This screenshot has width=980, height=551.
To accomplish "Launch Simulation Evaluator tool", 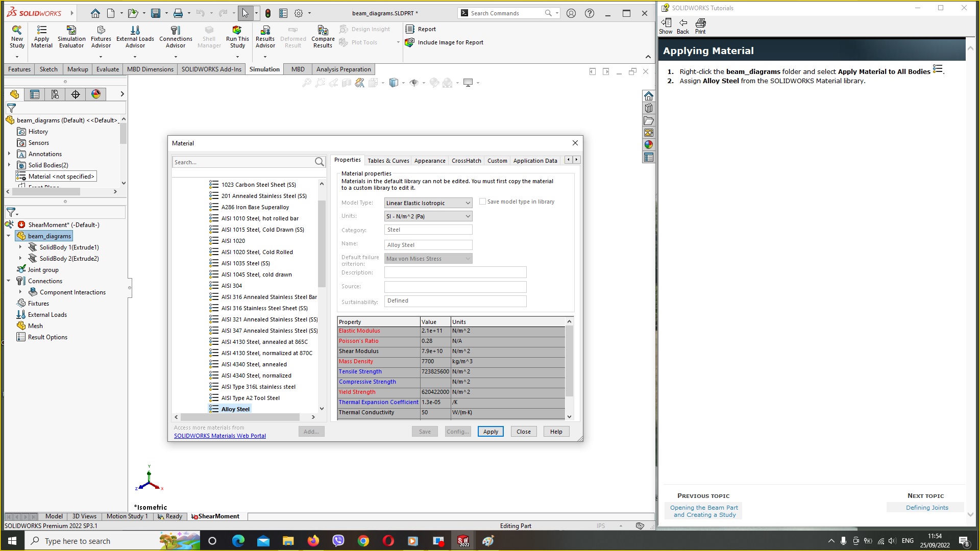I will pos(71,37).
